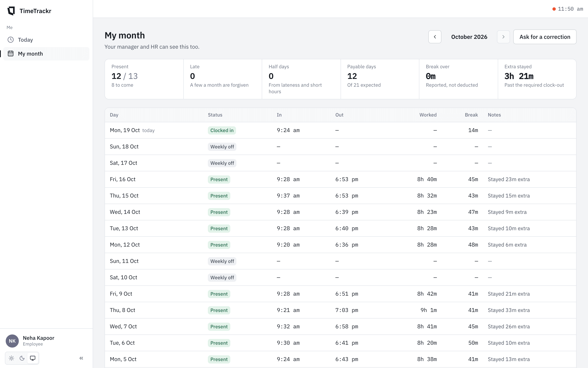Screen dimensions: 588x368
Task: Click the red recording dot by clock
Action: 554,9
